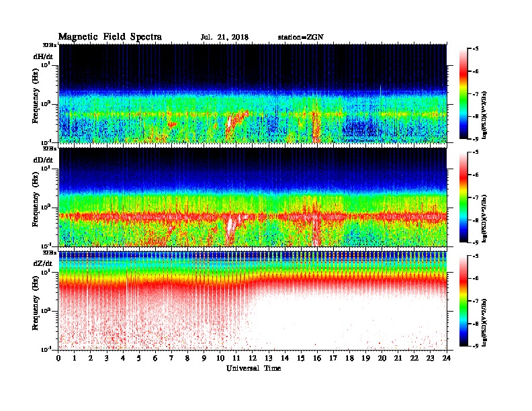Click hour 20 on the time axis
Image resolution: width=532 pixels, height=411 pixels.
point(382,359)
